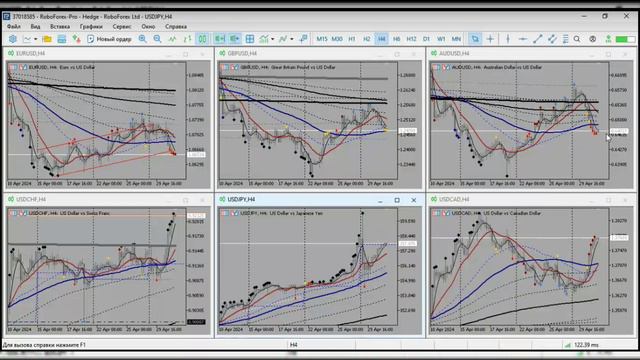Activate the GBPUSD,H4 chart window title
The width and height of the screenshot is (640, 360).
(242, 53)
